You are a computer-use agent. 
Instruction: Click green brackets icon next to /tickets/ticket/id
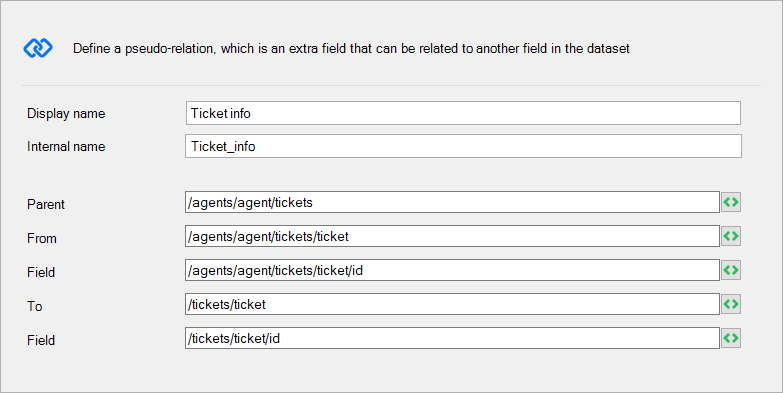(x=731, y=338)
